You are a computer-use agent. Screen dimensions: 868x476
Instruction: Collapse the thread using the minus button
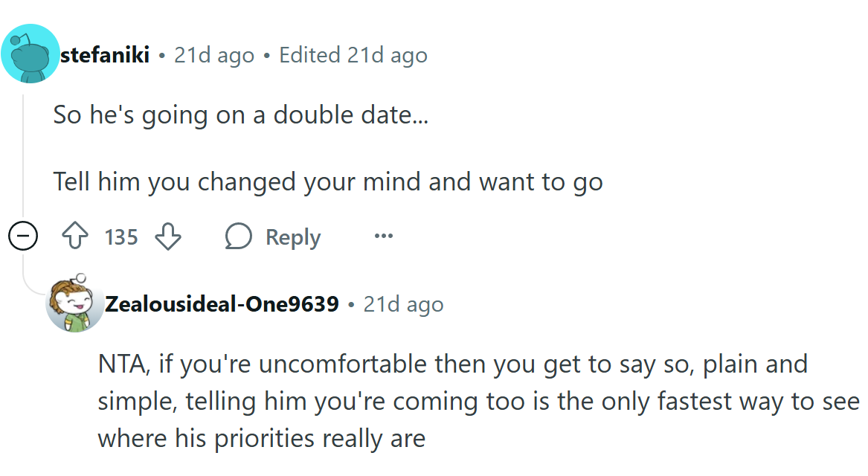pyautogui.click(x=23, y=236)
